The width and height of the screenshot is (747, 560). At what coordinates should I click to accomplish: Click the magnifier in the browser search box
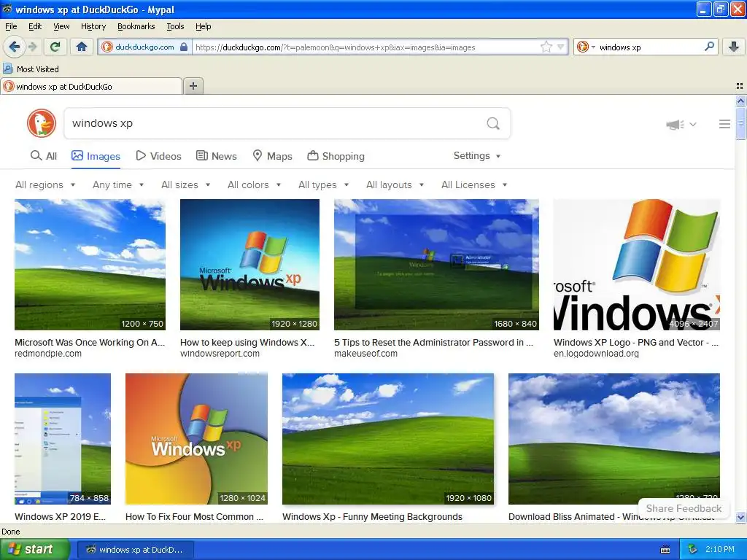click(709, 47)
